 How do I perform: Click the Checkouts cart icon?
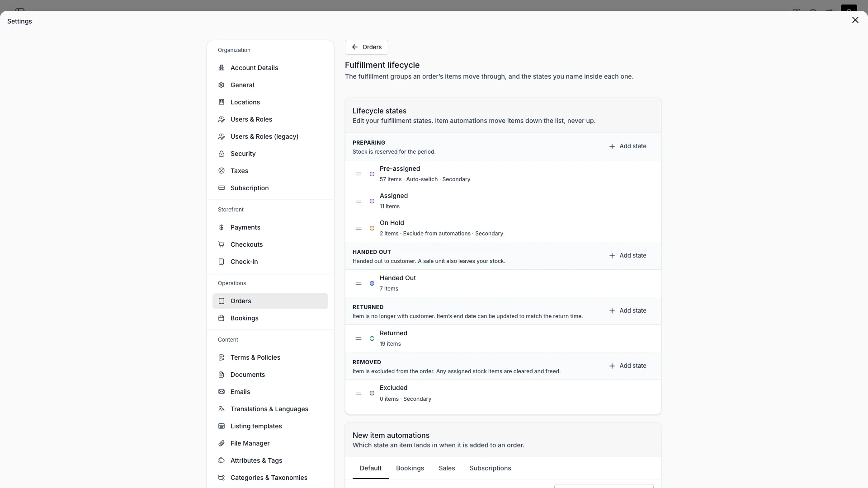222,244
